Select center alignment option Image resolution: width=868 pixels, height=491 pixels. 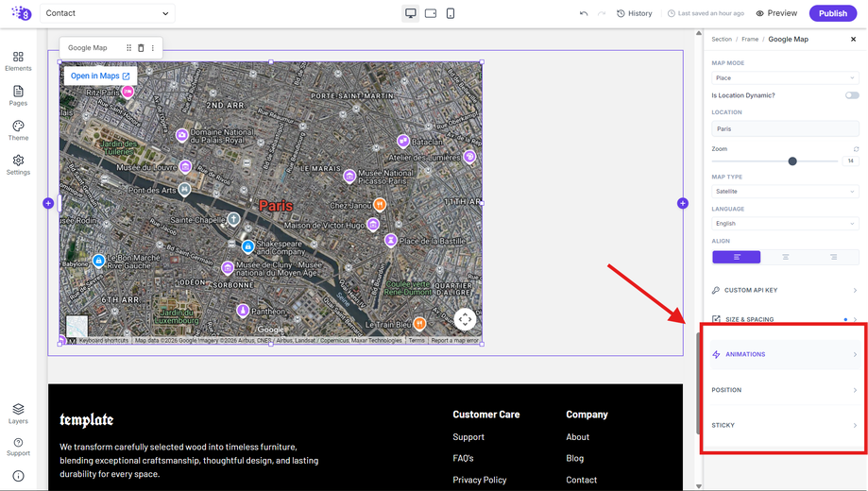point(785,257)
